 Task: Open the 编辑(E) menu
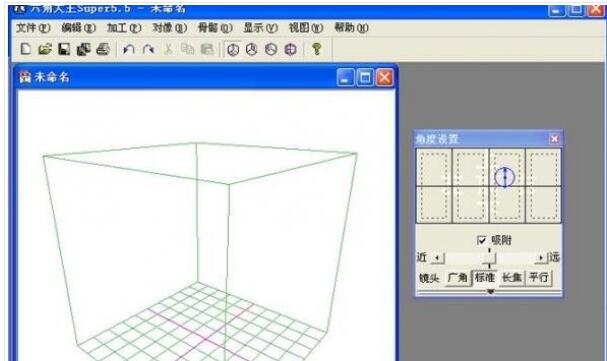[79, 28]
